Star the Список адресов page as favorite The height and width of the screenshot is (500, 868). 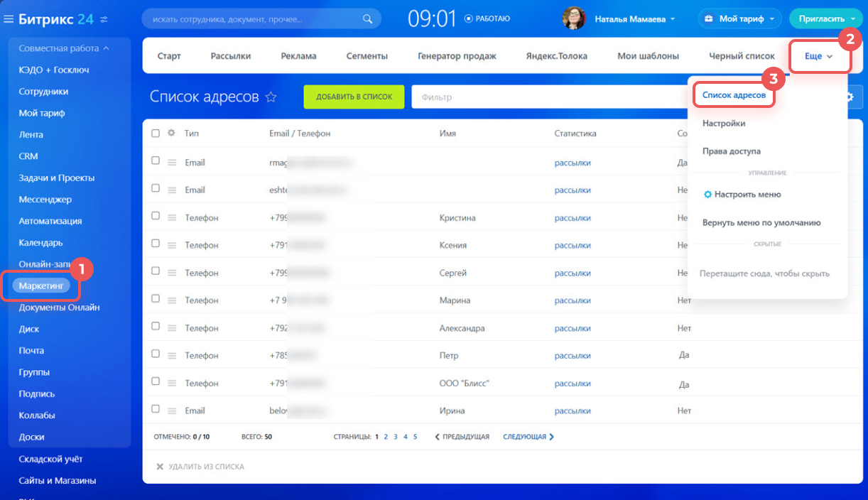[x=271, y=97]
